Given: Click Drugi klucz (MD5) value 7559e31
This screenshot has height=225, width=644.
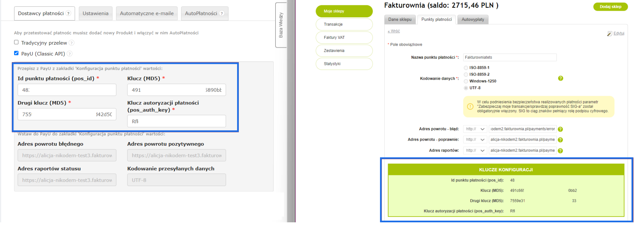Looking at the screenshot, I should tap(518, 201).
